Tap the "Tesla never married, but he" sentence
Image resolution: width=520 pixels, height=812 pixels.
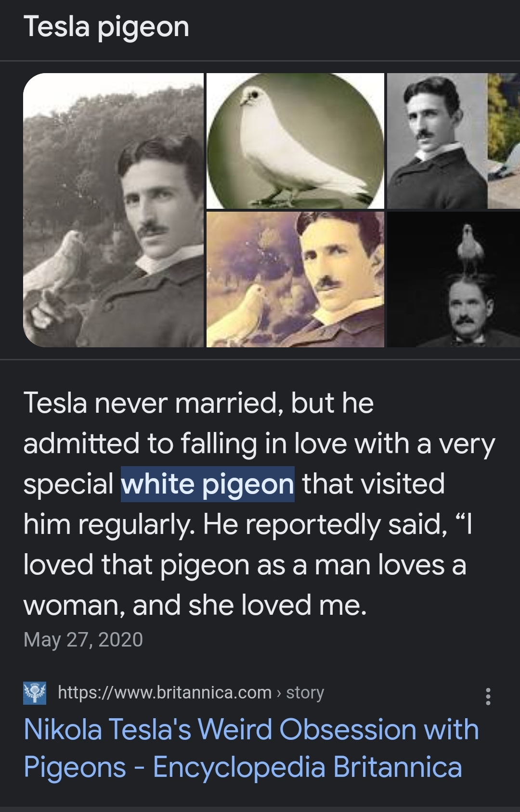[x=198, y=403]
